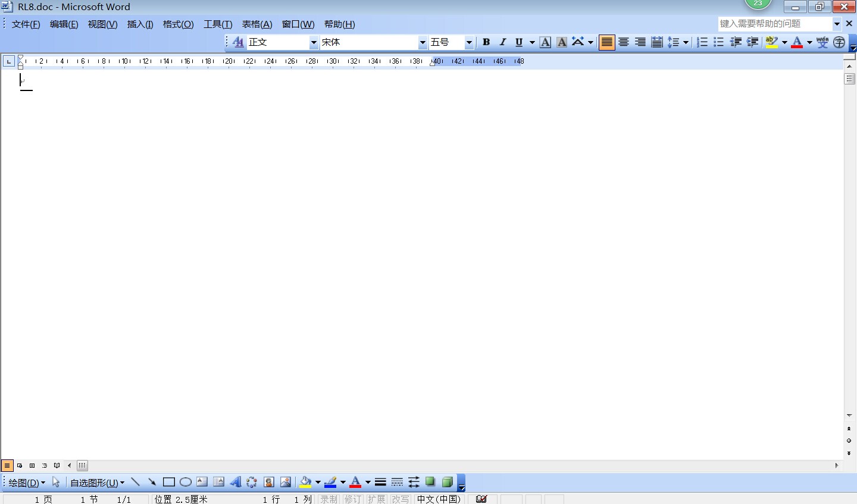Select the Rectangle drawing tool
Viewport: 857px width, 504px height.
[169, 482]
